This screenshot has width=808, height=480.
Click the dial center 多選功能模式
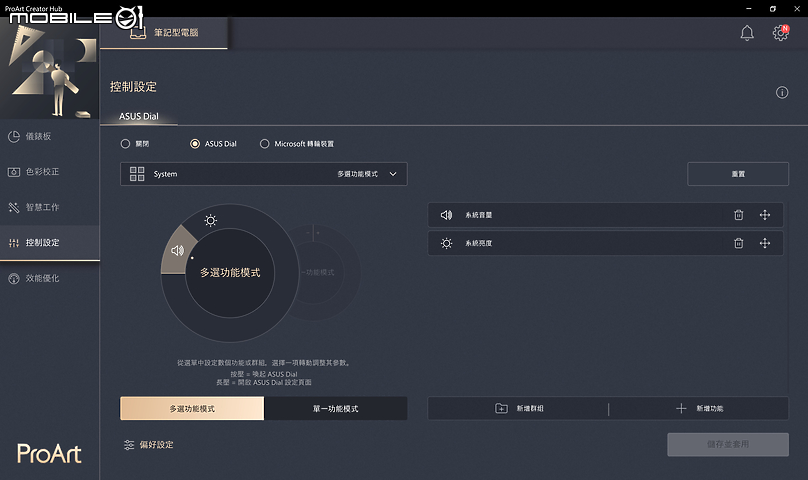click(x=230, y=273)
